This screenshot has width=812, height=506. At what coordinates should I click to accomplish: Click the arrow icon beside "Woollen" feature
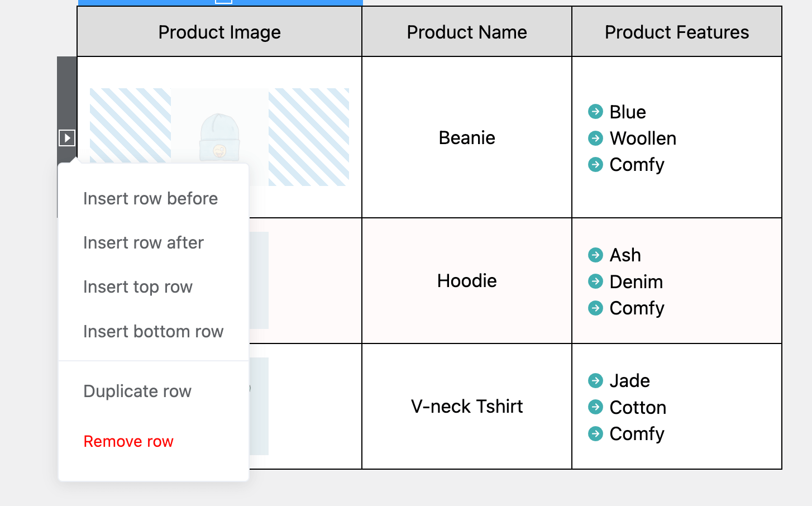click(595, 139)
